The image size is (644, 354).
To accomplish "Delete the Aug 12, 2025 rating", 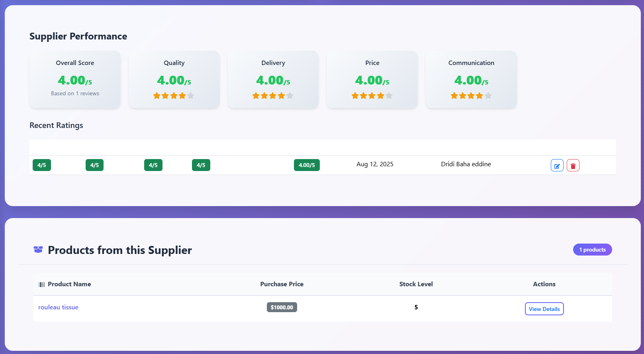I will [573, 165].
